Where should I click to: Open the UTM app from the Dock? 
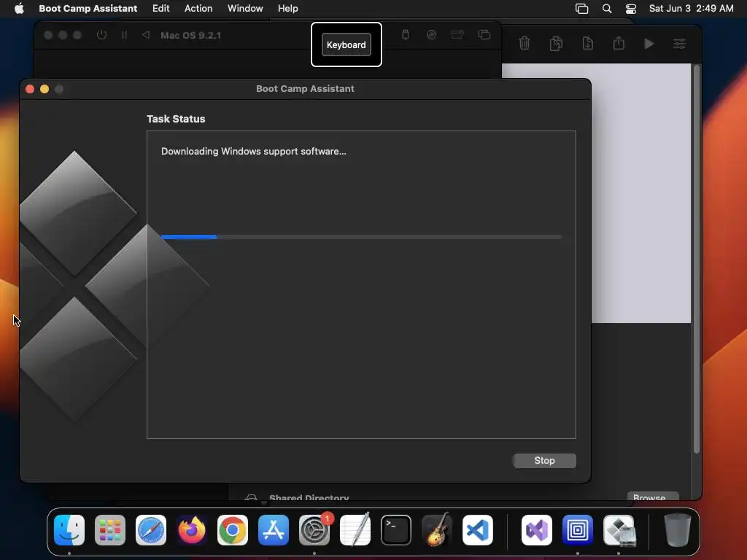click(578, 530)
